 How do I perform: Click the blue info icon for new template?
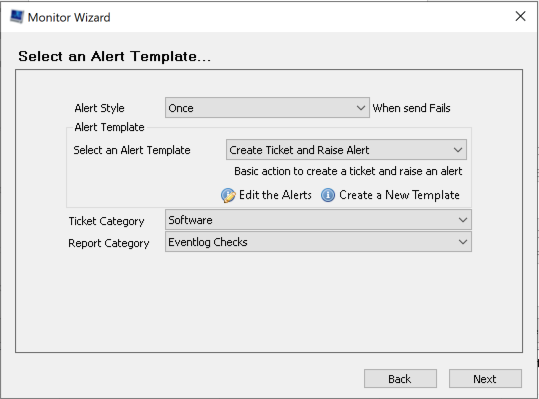pyautogui.click(x=328, y=195)
